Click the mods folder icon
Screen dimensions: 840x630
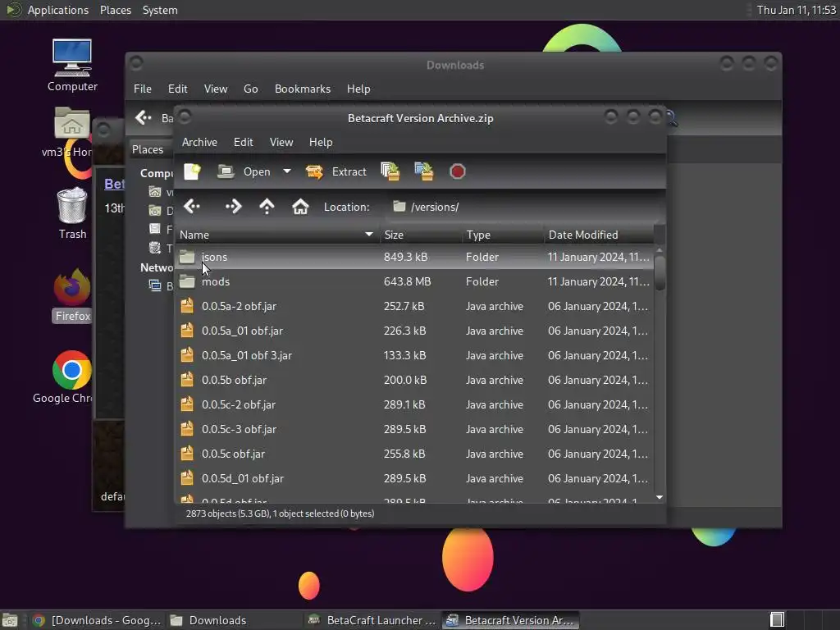pos(187,281)
